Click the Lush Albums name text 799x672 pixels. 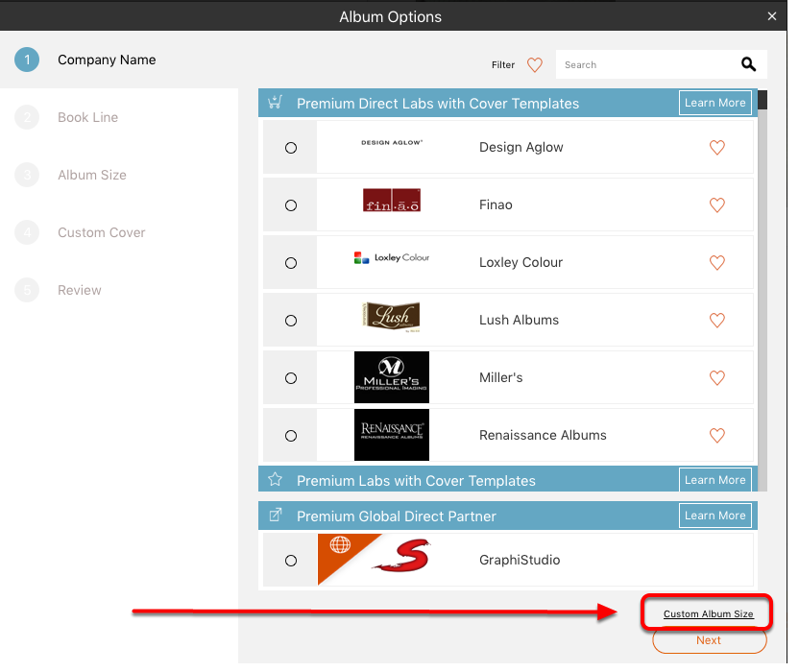[519, 320]
